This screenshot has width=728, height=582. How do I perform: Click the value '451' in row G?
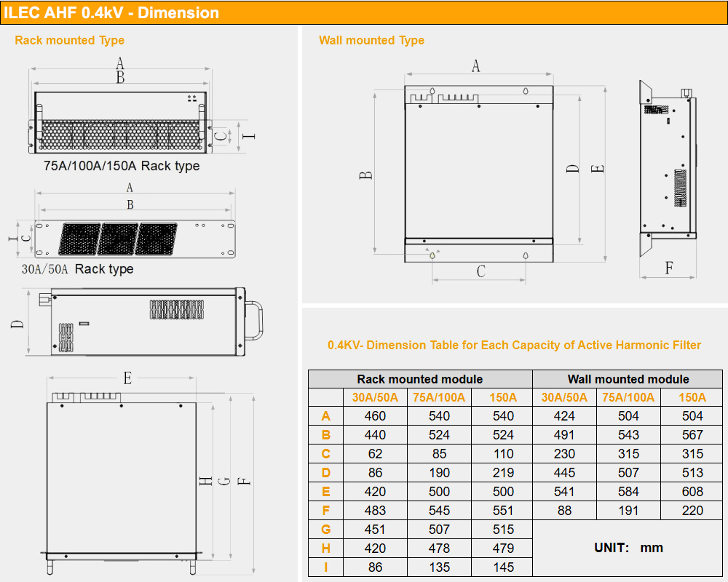click(375, 530)
